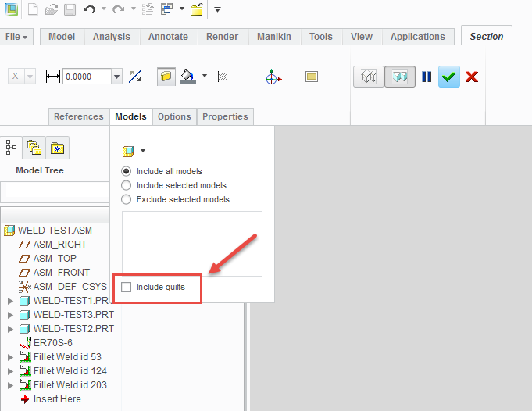The height and width of the screenshot is (411, 532).
Task: Click the Undo arrow icon
Action: [90, 9]
